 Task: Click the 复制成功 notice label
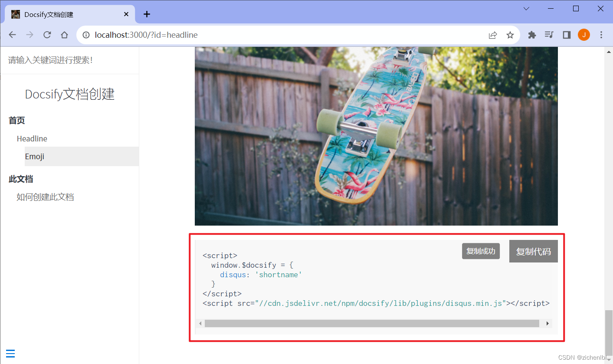(x=481, y=251)
